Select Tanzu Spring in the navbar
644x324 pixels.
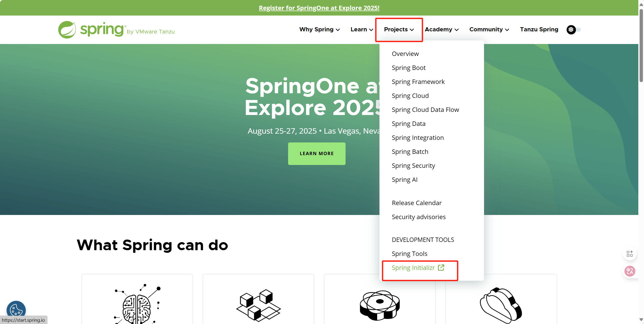[x=539, y=30]
